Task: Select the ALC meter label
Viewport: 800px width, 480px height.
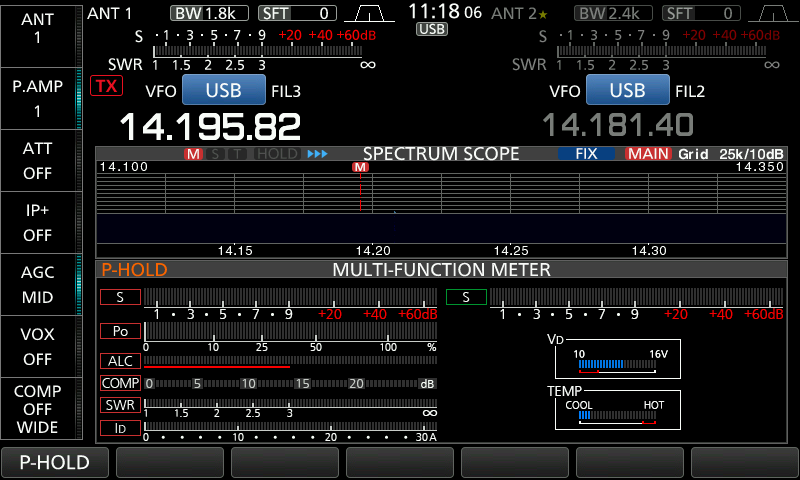Action: (120, 361)
